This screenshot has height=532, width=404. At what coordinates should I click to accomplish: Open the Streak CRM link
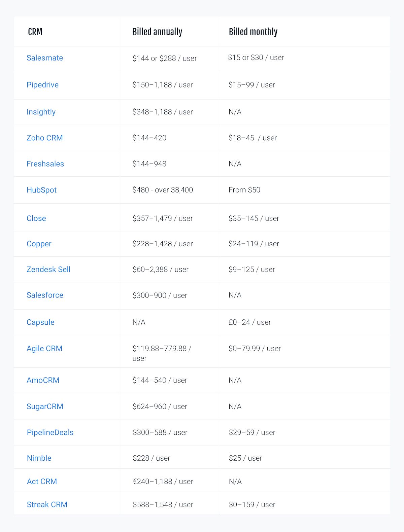tap(47, 504)
